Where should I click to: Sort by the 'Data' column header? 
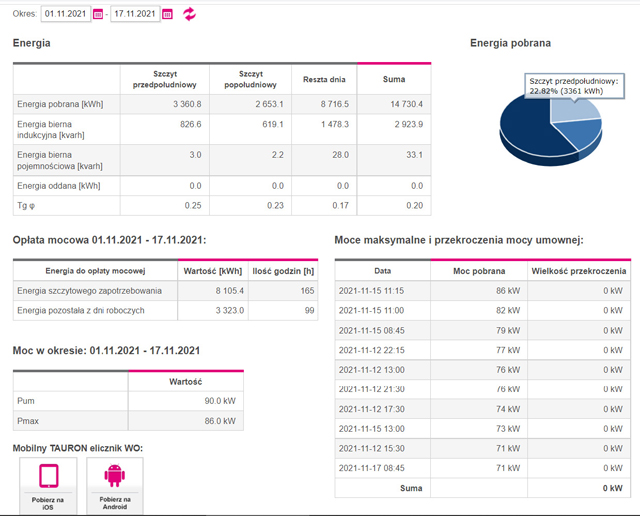(382, 271)
